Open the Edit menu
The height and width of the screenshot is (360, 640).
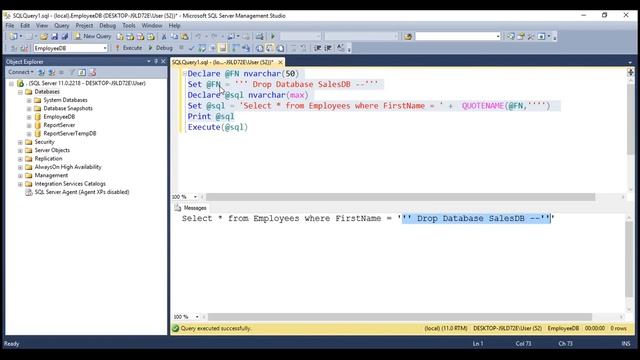pos(25,25)
